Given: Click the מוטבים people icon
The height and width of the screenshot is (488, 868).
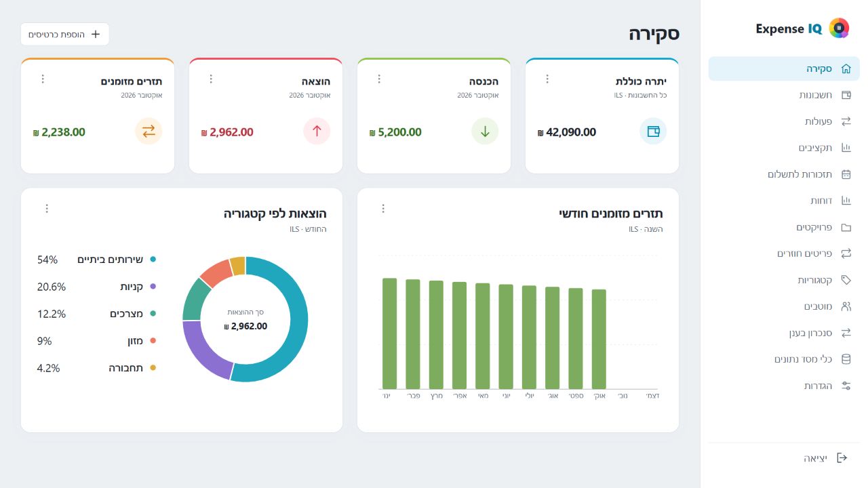Looking at the screenshot, I should (846, 306).
